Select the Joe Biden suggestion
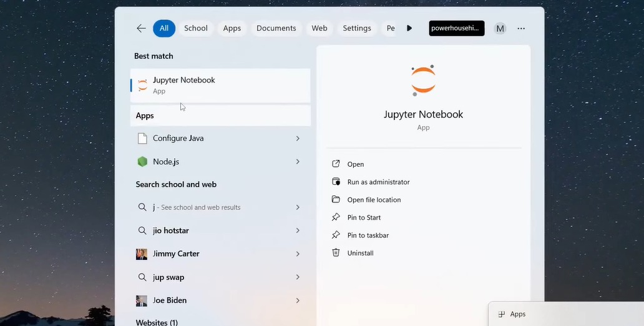The width and height of the screenshot is (644, 326). point(220,300)
